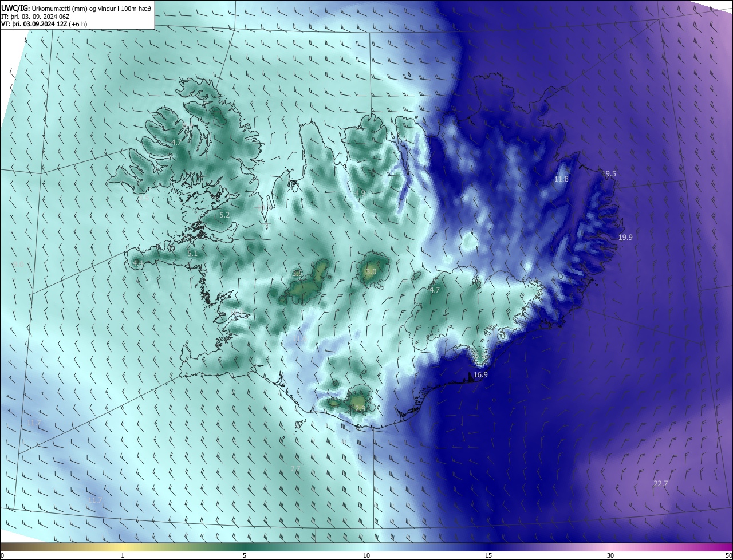Click the 3.5 value on the glacier

pyautogui.click(x=297, y=274)
